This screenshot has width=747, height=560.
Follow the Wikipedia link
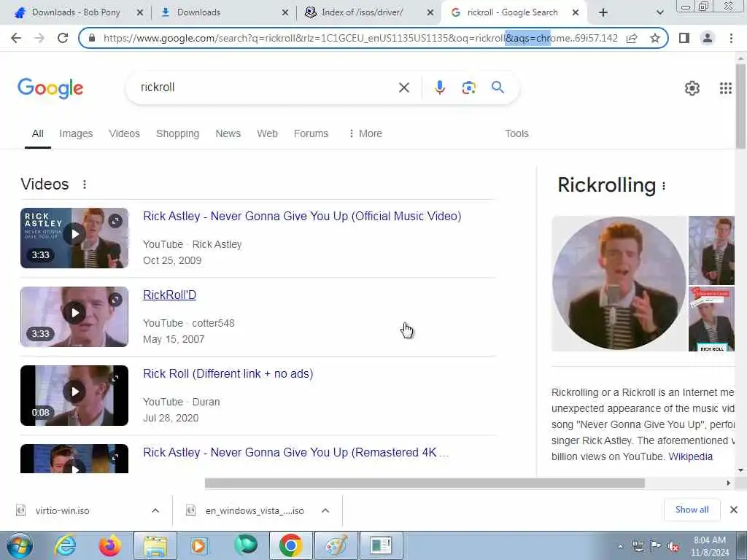click(690, 456)
